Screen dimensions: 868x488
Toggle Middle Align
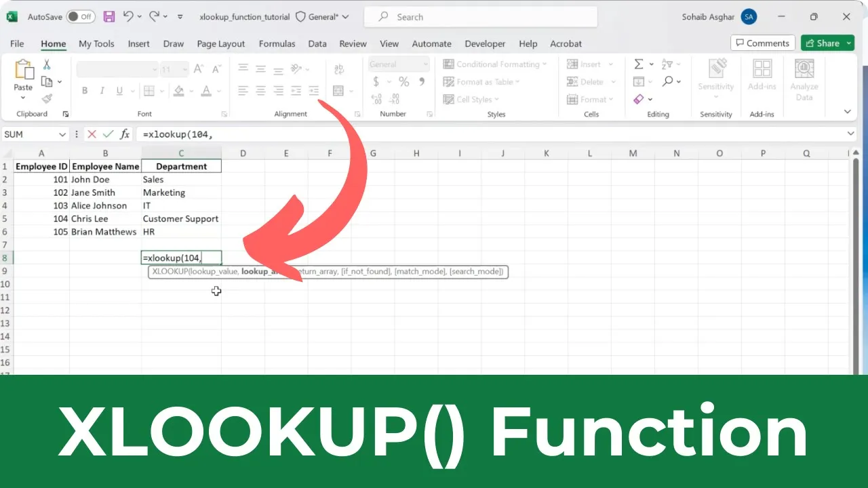pyautogui.click(x=260, y=68)
